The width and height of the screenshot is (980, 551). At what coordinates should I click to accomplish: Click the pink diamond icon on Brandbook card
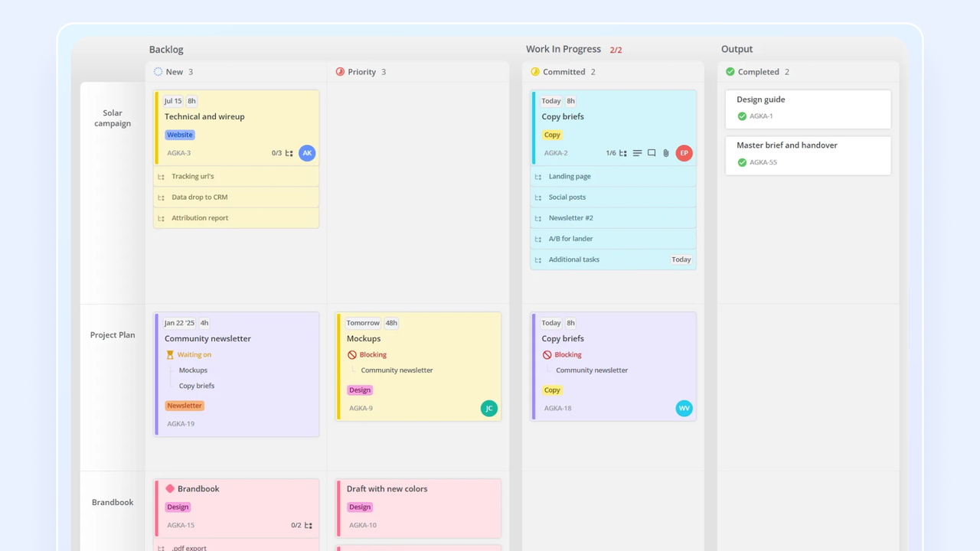click(x=170, y=488)
